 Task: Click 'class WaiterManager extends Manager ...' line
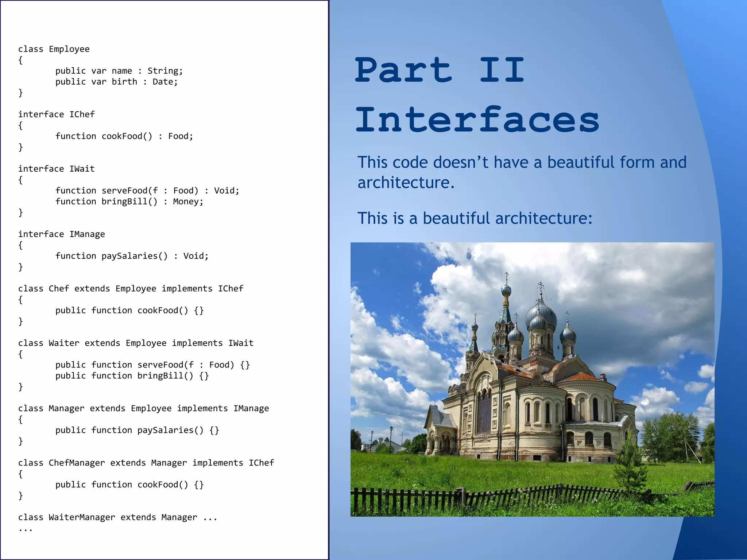(118, 517)
